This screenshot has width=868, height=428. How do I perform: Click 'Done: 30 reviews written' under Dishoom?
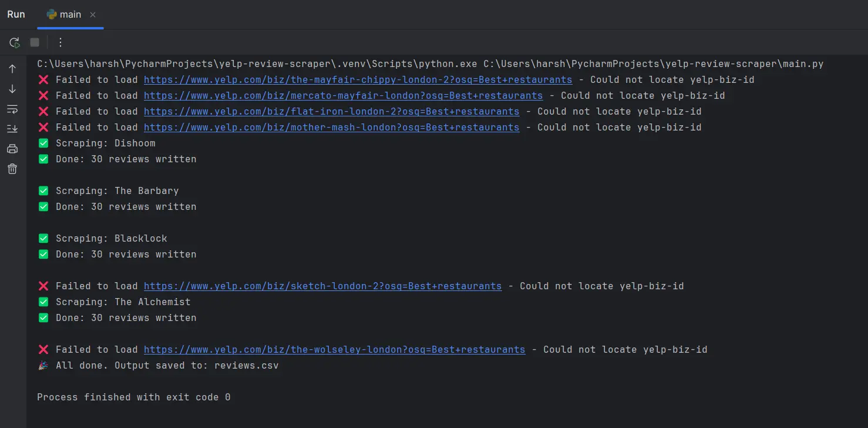pos(126,159)
